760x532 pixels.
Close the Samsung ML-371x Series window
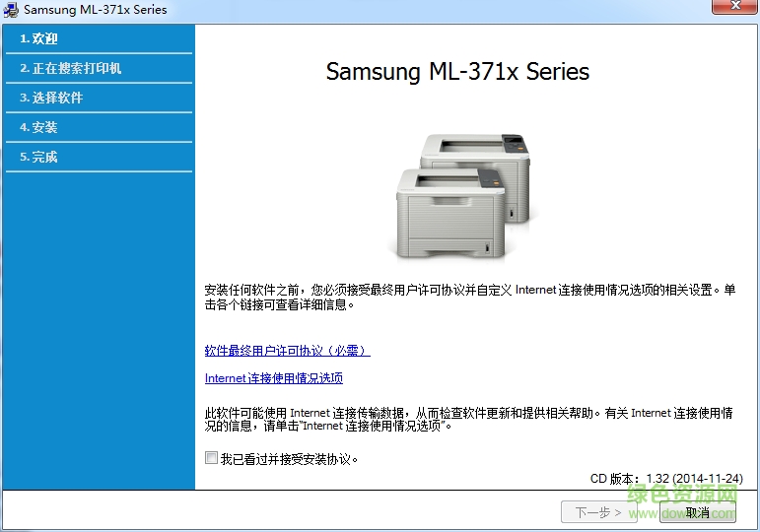click(734, 6)
